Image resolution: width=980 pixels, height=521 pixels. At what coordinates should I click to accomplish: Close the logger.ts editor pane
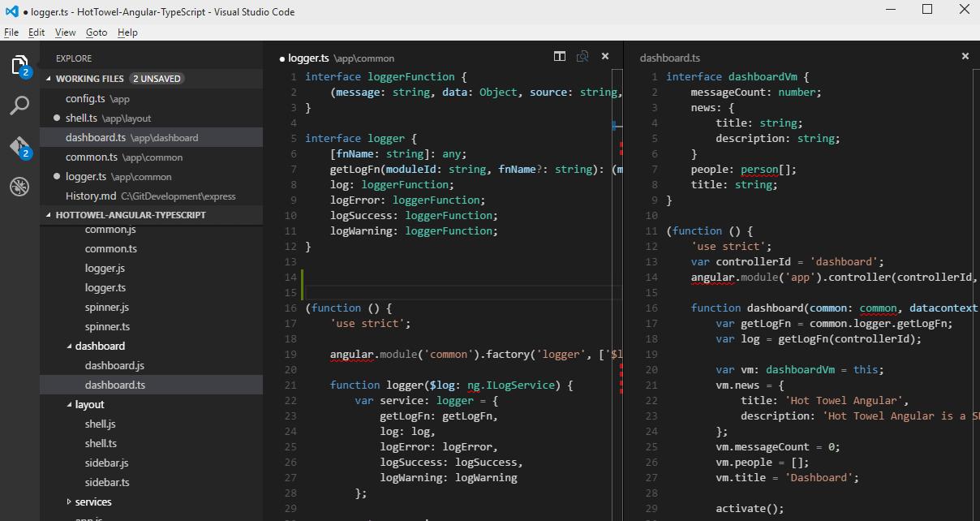pos(605,57)
